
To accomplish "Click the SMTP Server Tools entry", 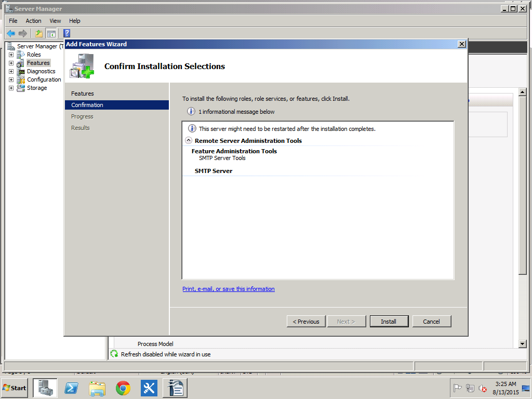I will pyautogui.click(x=222, y=158).
